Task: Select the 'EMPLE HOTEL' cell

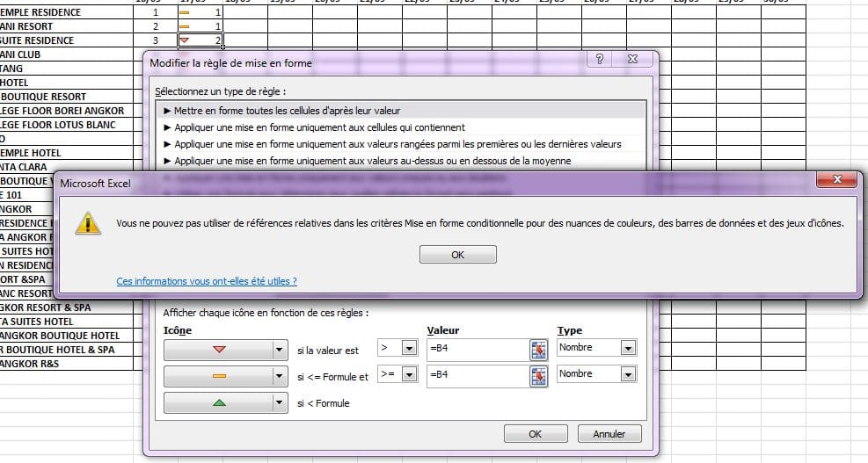Action: [67, 153]
